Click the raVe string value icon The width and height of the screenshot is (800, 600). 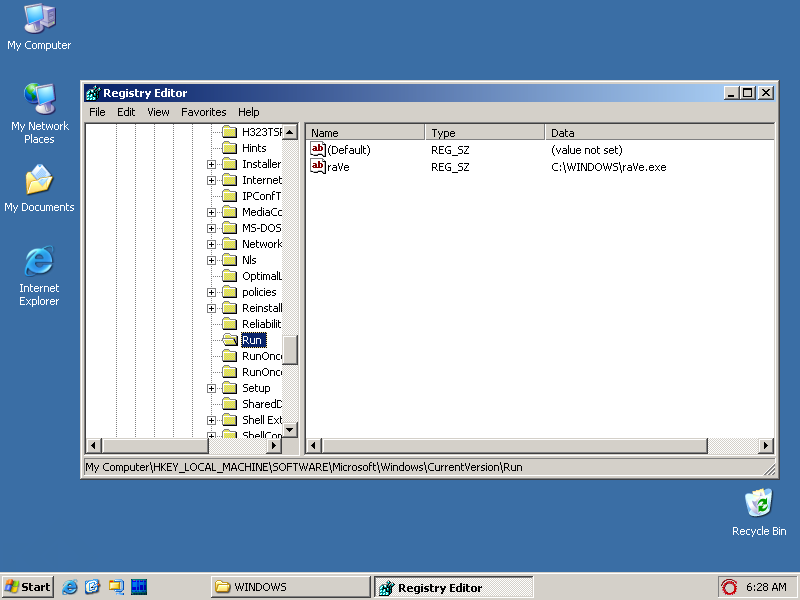point(317,166)
